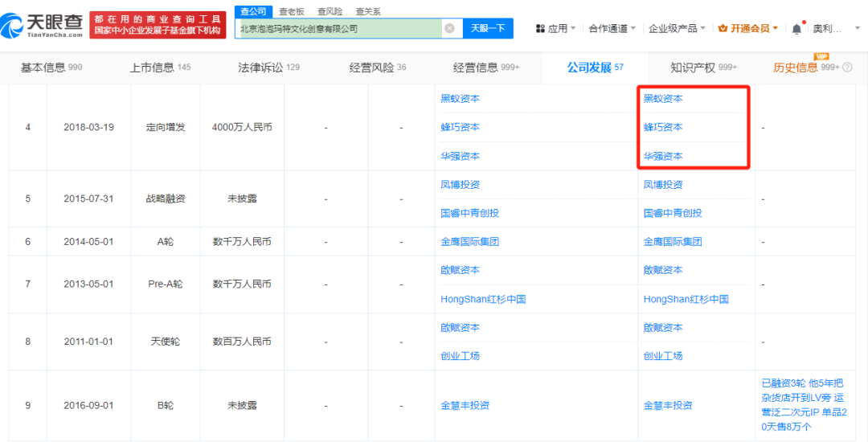The width and height of the screenshot is (868, 442).
Task: Click the help question mark beside 历史信息
Action: tap(847, 68)
